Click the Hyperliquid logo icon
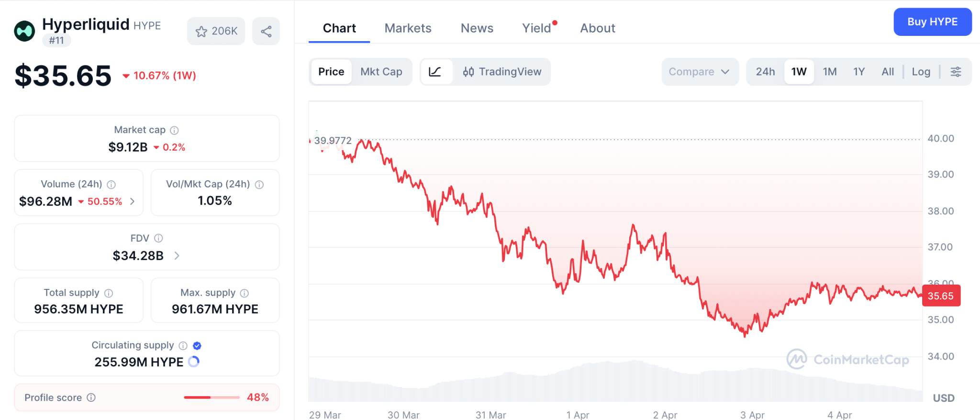The image size is (980, 420). pyautogui.click(x=24, y=32)
